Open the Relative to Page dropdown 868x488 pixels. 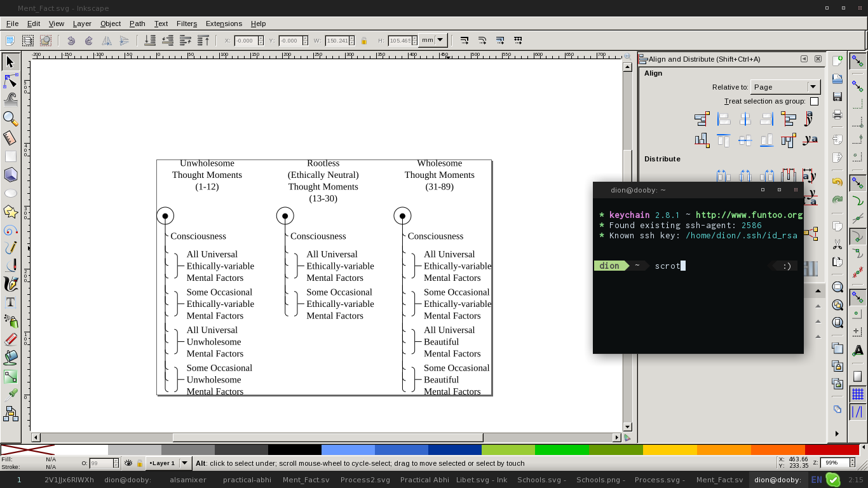point(785,87)
